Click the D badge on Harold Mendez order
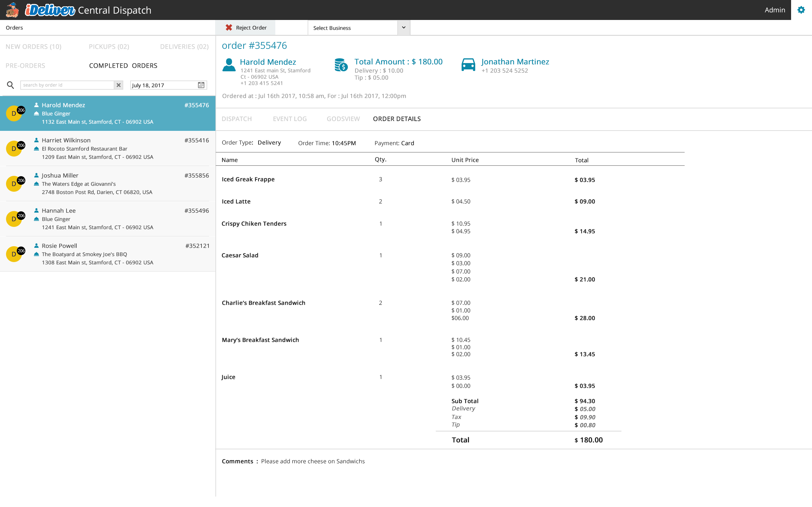The height and width of the screenshot is (507, 812). pos(14,113)
